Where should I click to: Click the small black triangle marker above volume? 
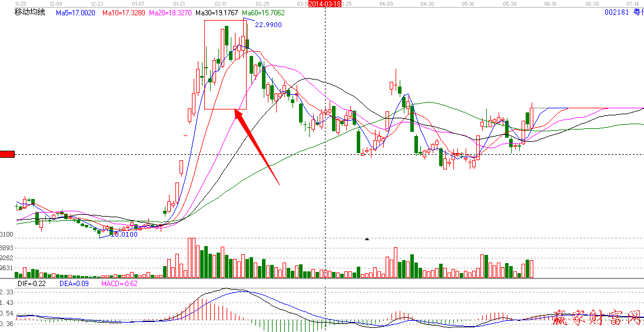[x=367, y=239]
